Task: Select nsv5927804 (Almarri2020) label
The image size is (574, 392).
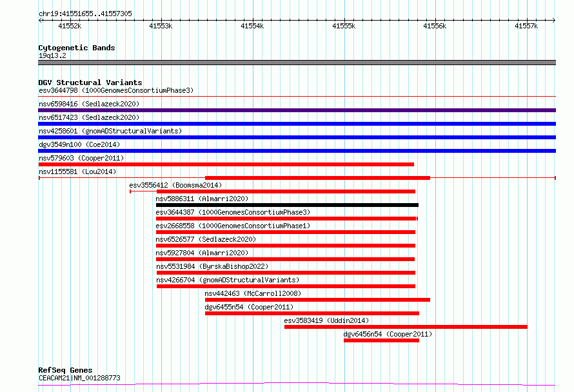Action: pyautogui.click(x=202, y=253)
